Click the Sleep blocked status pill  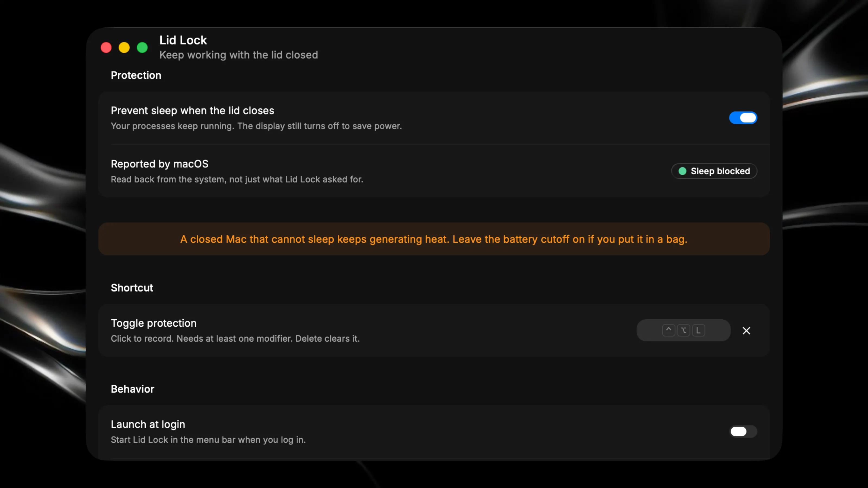coord(714,171)
